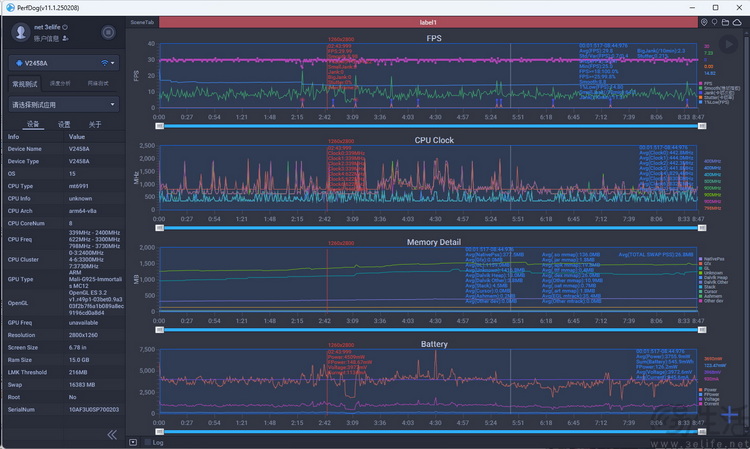Click the SceneTab label
750x449 pixels.
point(142,22)
